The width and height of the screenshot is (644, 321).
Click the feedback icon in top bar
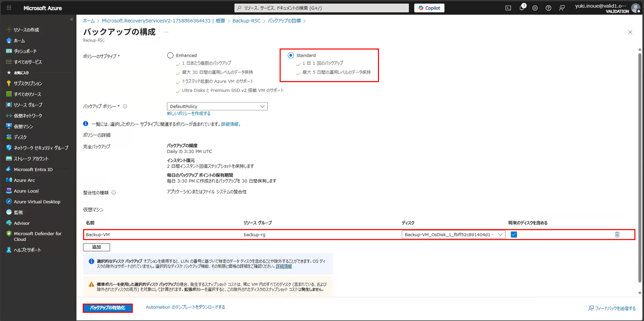pyautogui.click(x=562, y=8)
